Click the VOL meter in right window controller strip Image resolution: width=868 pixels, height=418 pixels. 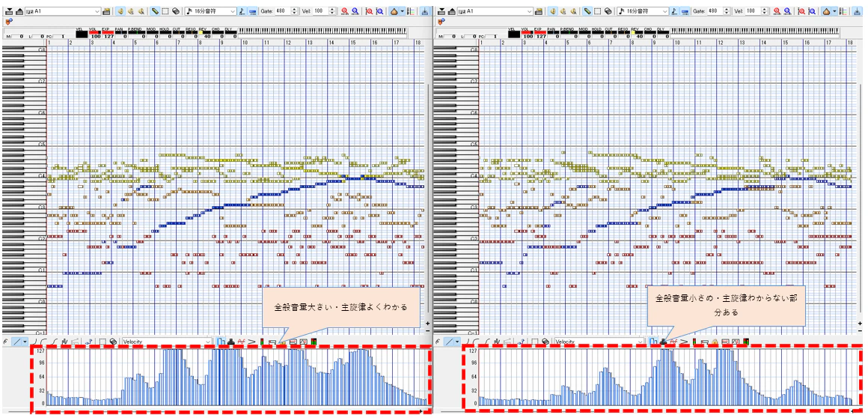coord(527,33)
